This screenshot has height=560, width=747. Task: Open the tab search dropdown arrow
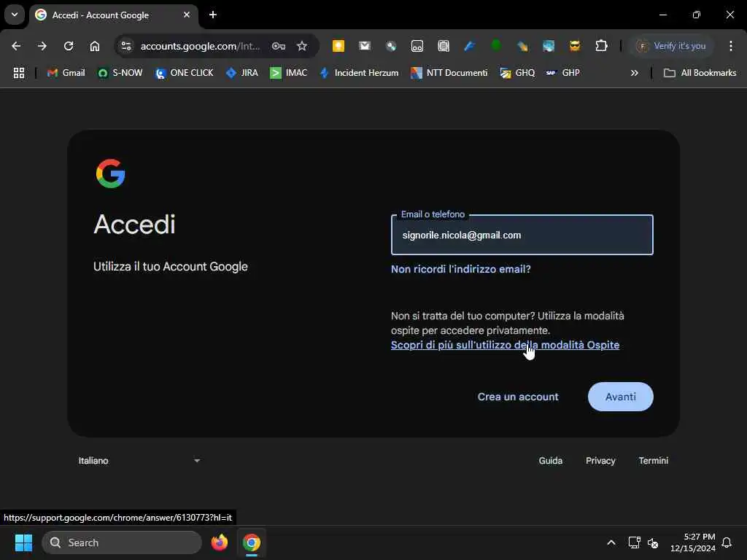click(15, 15)
